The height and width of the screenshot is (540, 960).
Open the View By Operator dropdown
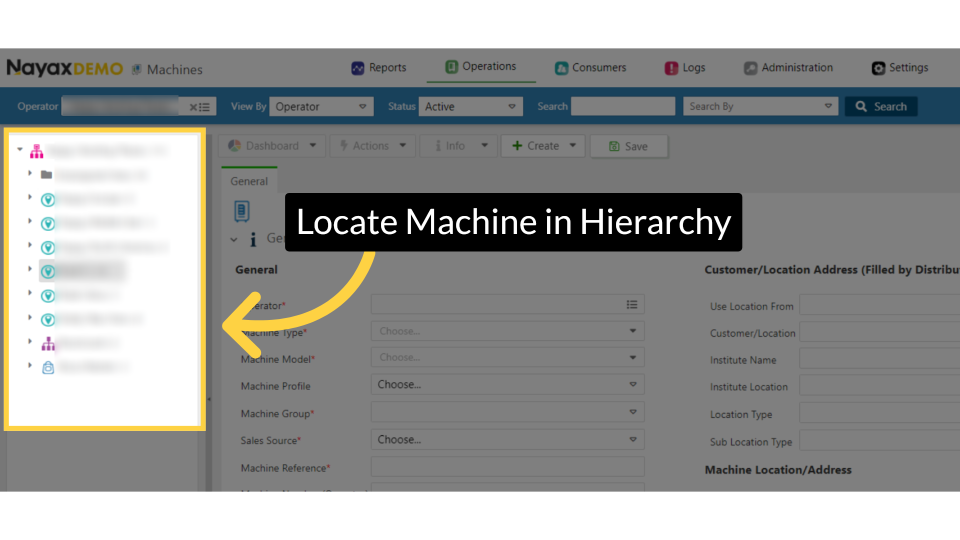pos(322,106)
